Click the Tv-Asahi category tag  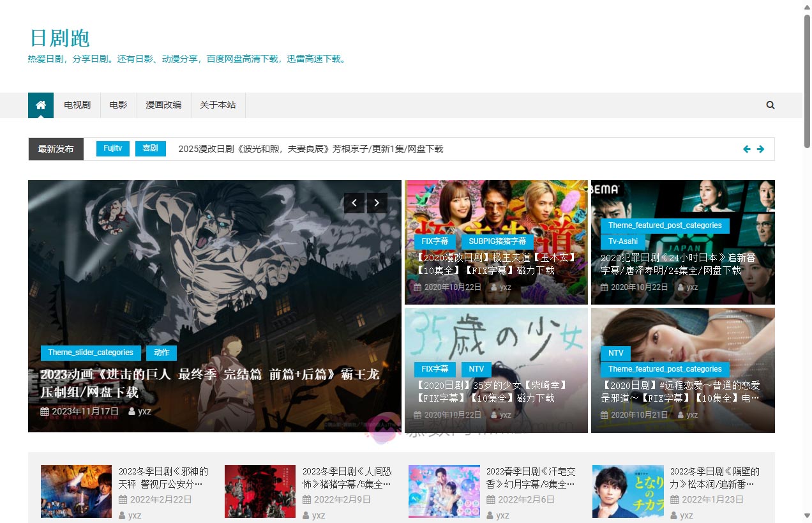pyautogui.click(x=622, y=241)
